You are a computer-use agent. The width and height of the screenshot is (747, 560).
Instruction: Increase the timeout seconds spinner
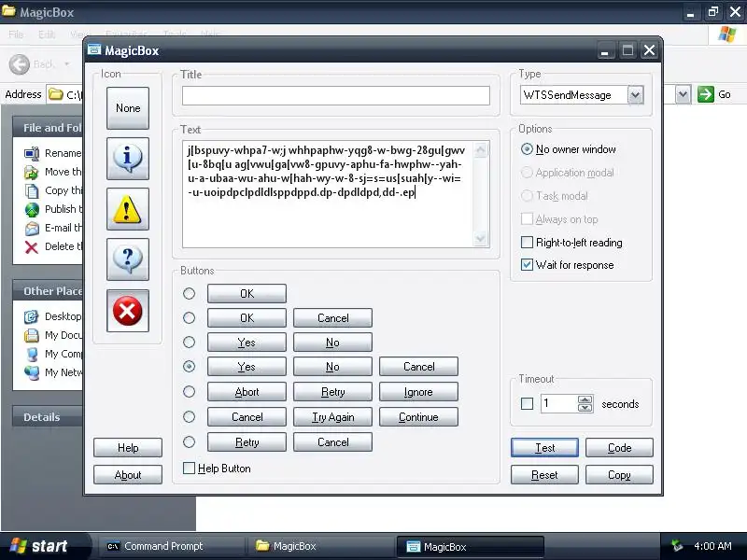585,399
